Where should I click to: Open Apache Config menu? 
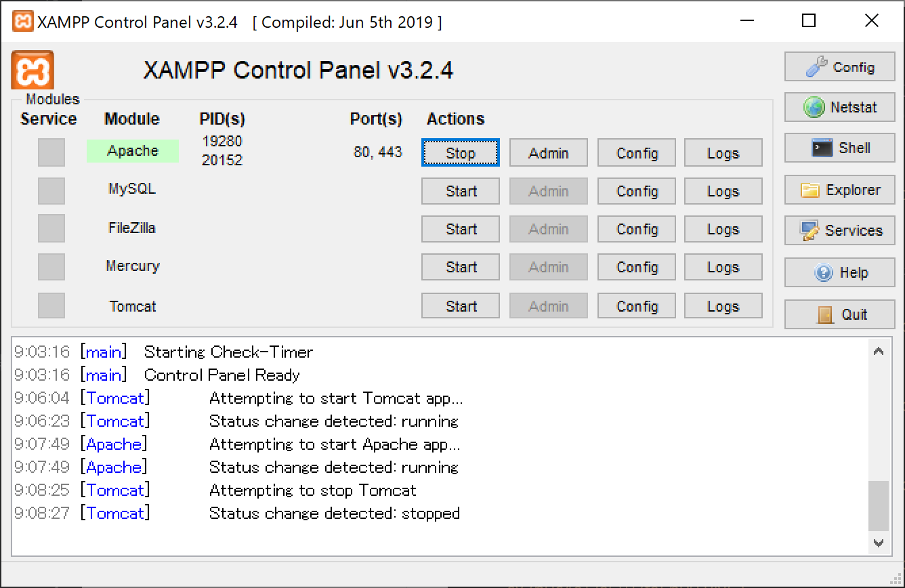coord(637,153)
